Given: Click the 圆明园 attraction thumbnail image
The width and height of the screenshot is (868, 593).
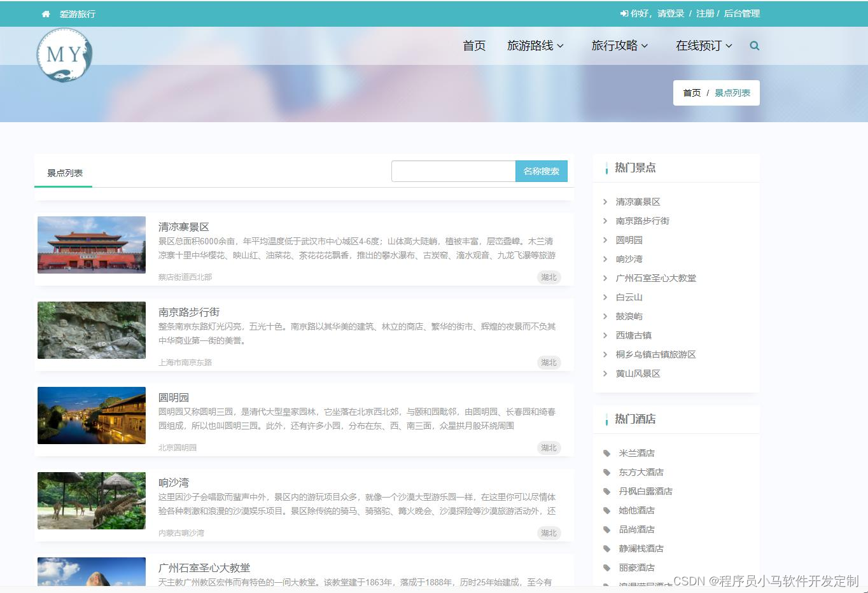Looking at the screenshot, I should click(91, 415).
